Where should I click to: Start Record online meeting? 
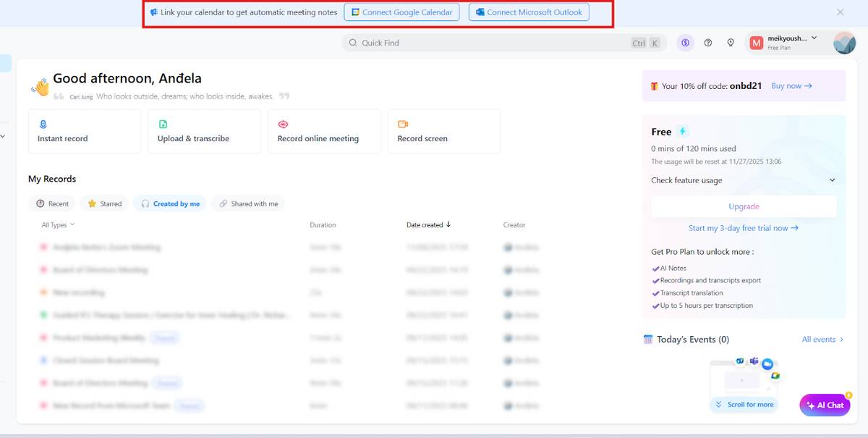(x=324, y=131)
